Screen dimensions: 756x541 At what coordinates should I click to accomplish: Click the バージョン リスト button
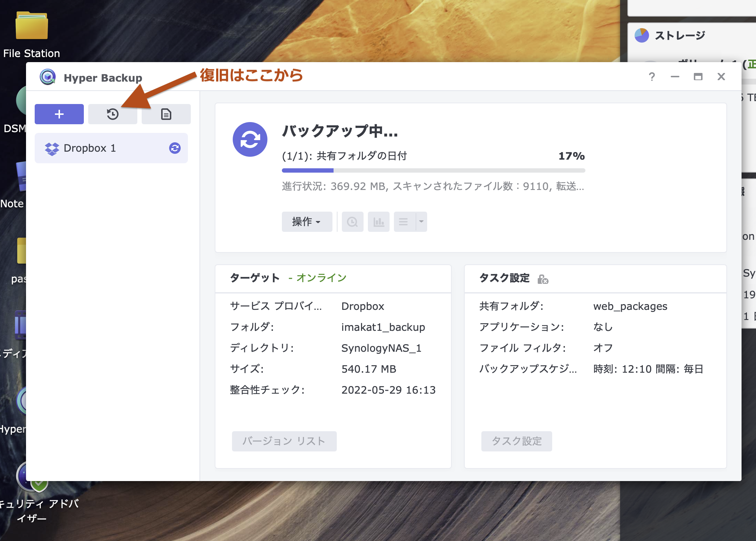[x=284, y=441]
